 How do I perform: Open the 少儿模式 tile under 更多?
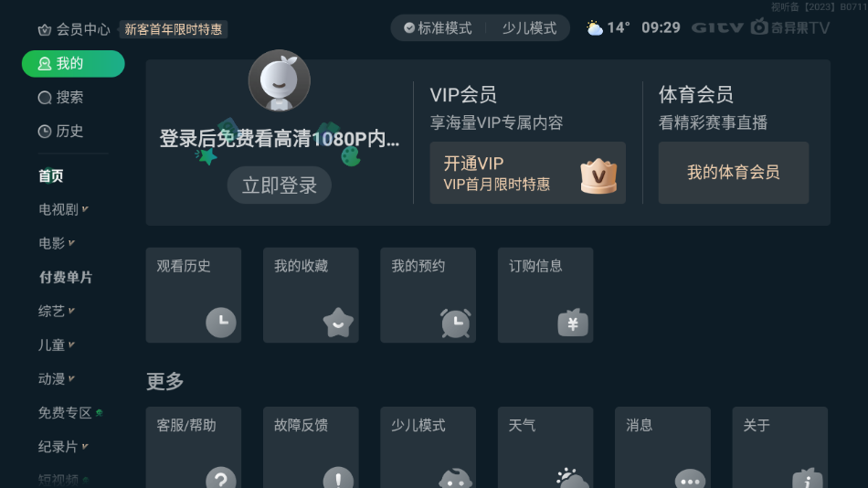[428, 448]
